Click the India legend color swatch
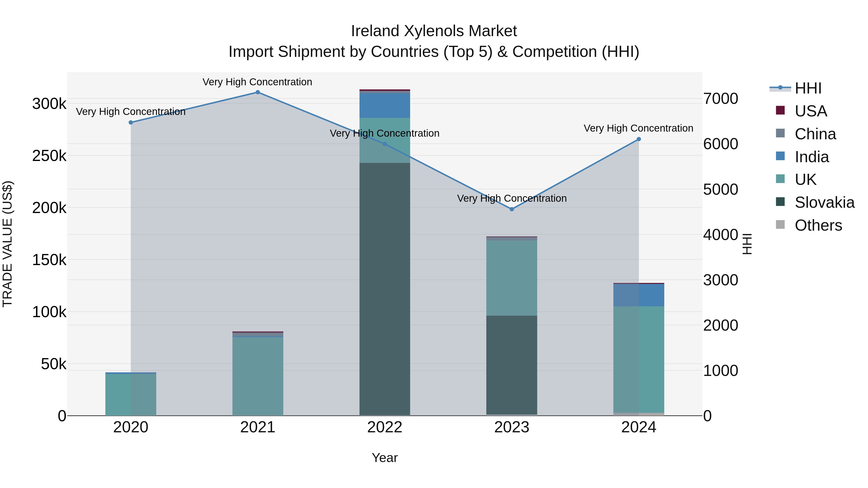 point(780,156)
